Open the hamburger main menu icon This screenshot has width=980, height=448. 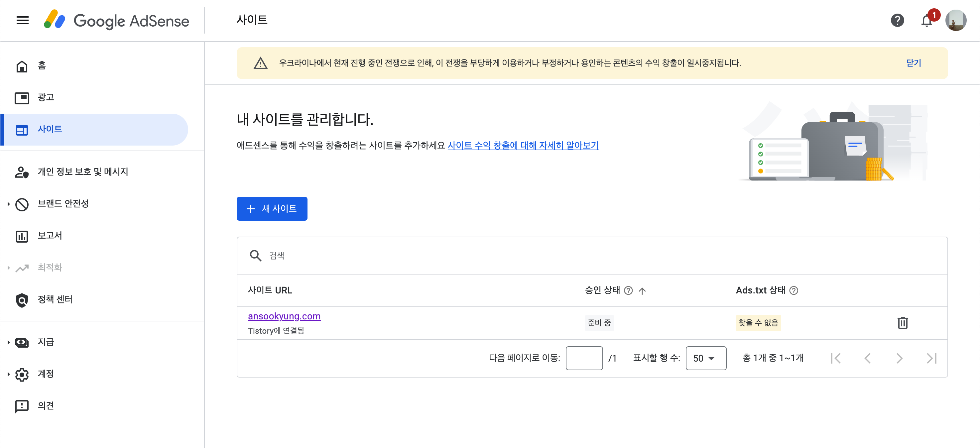click(23, 20)
